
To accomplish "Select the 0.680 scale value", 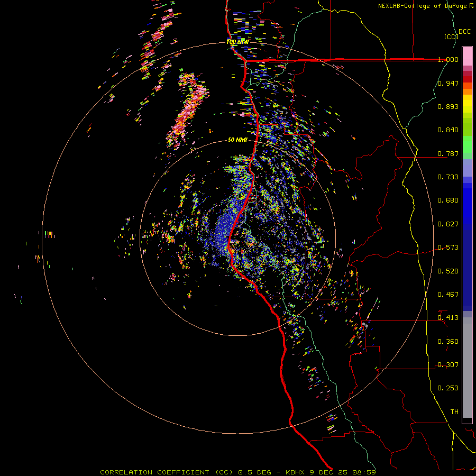I will point(448,200).
